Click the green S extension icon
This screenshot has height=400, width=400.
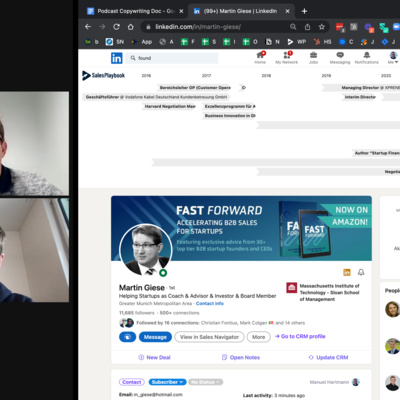click(383, 27)
